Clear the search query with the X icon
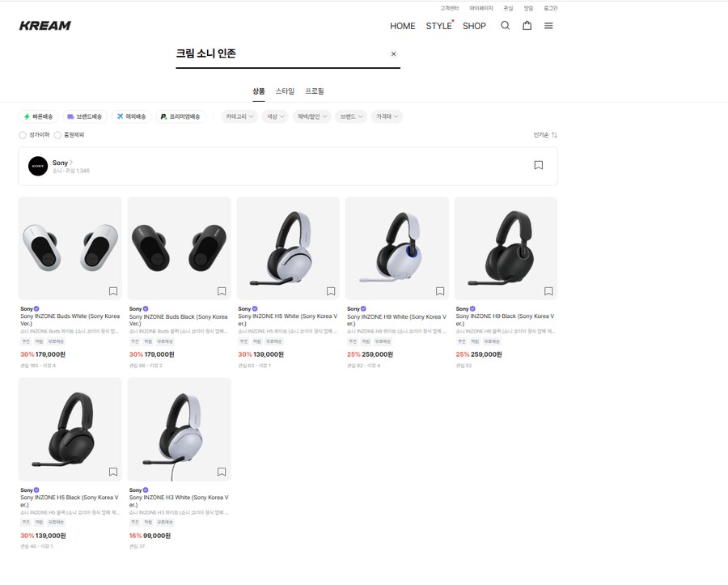The image size is (728, 585). (x=393, y=54)
